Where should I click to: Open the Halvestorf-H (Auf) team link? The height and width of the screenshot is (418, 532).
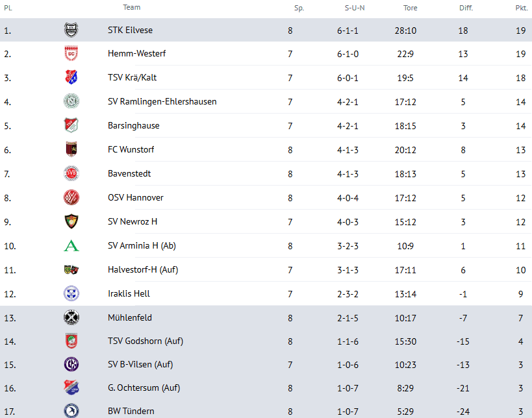coord(142,270)
